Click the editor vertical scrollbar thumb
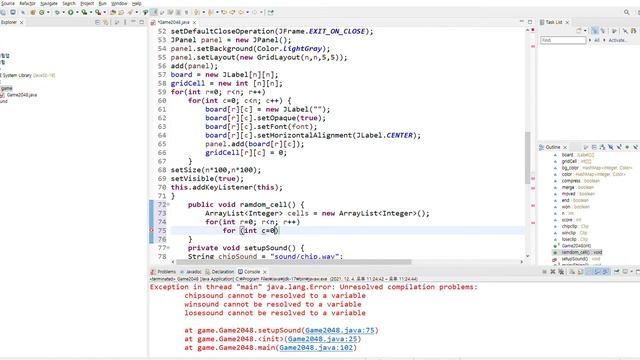The height and width of the screenshot is (360, 640). [x=527, y=157]
